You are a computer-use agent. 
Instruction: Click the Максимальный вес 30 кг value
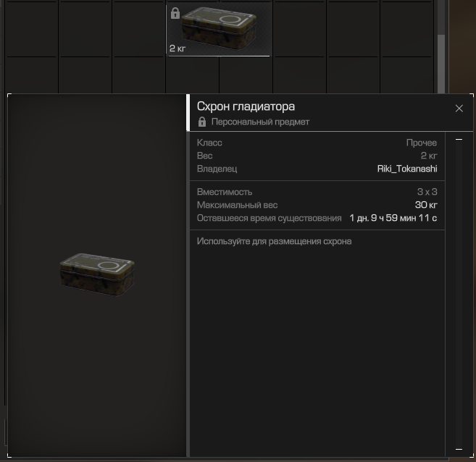click(426, 205)
